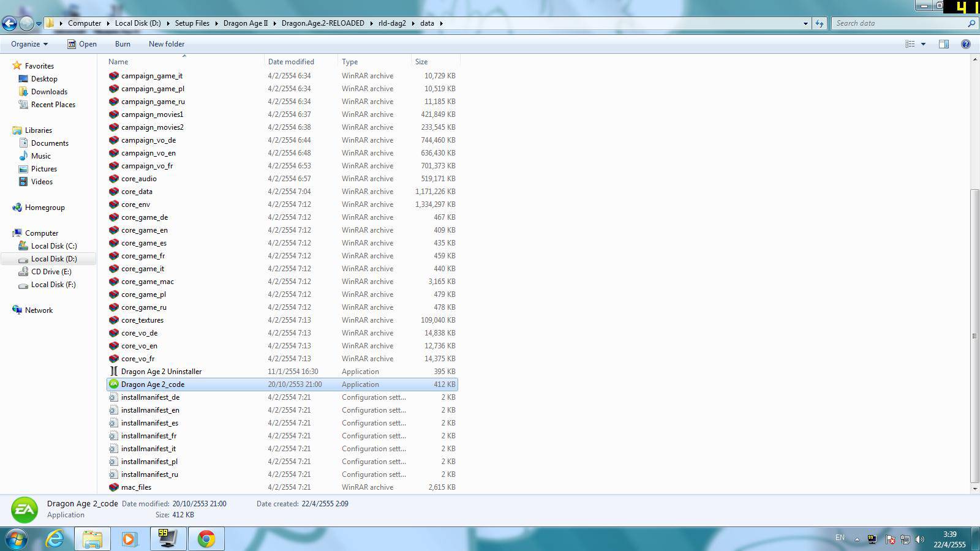Select the core_textures archive icon
The height and width of the screenshot is (551, 980).
(113, 320)
